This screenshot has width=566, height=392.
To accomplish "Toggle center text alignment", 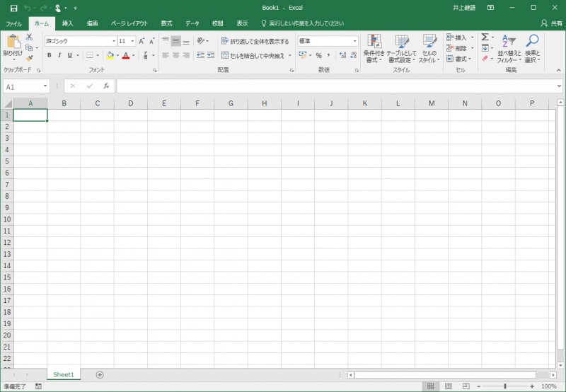I will tap(175, 55).
